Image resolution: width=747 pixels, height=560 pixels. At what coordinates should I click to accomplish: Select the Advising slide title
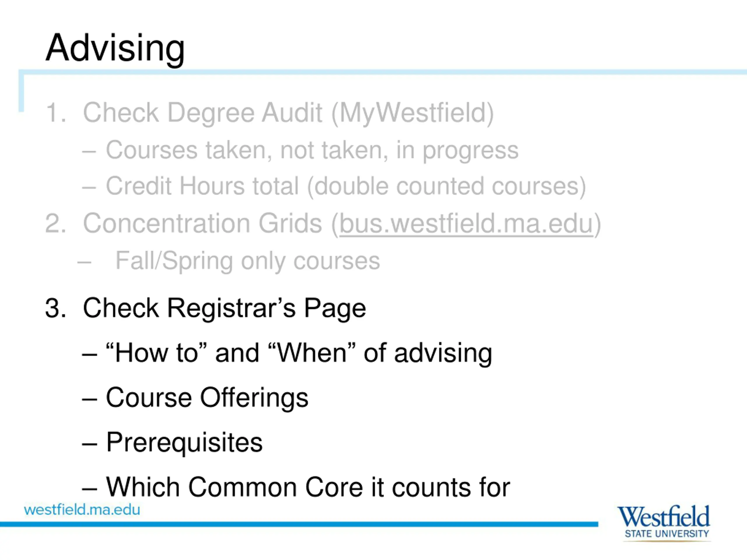[115, 48]
